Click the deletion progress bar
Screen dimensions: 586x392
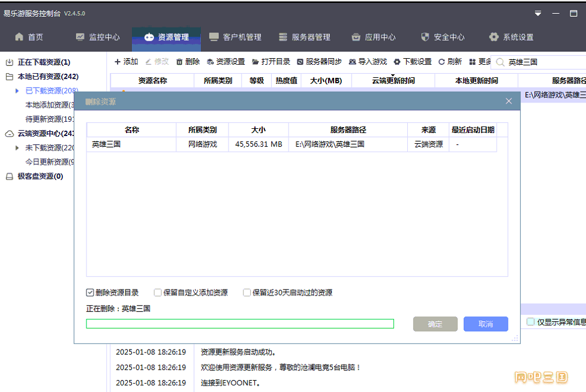coord(240,324)
